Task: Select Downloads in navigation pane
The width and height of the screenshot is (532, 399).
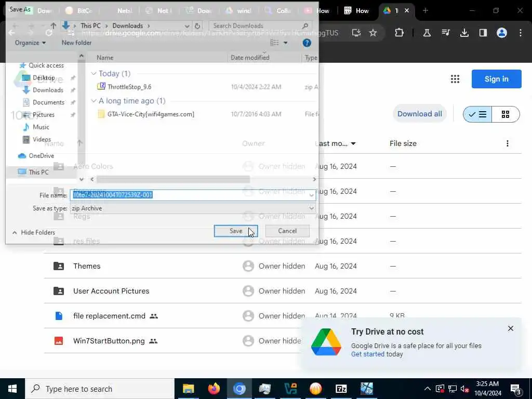Action: (x=48, y=90)
